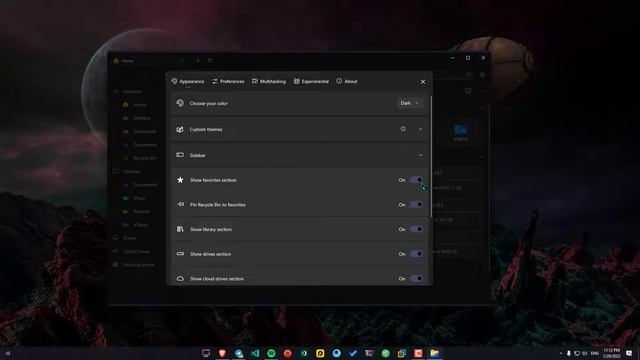Click the network icon in system tray
Viewport: 640px width, 360px height.
577,353
